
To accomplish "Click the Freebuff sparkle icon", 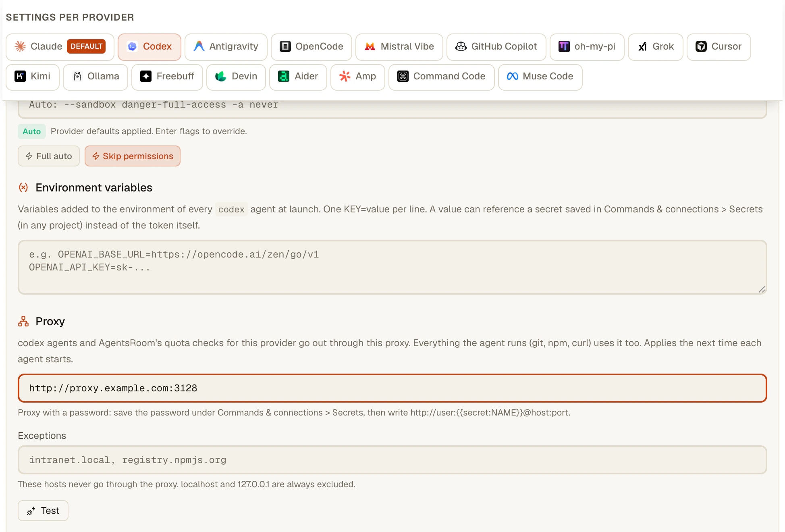I will click(146, 76).
